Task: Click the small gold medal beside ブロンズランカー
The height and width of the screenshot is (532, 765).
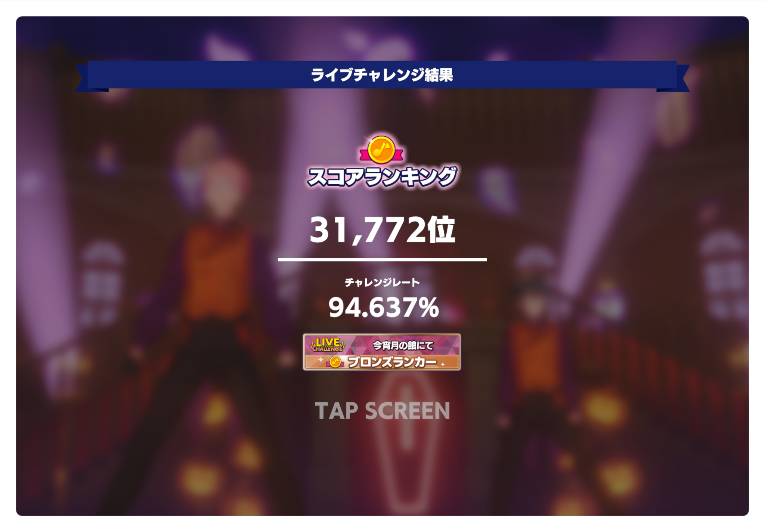Action: 335,362
